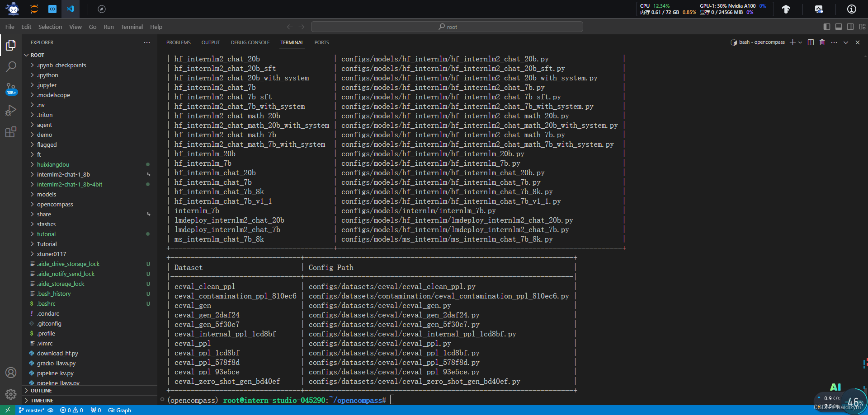Open the File menu
This screenshot has height=415, width=868.
[10, 27]
